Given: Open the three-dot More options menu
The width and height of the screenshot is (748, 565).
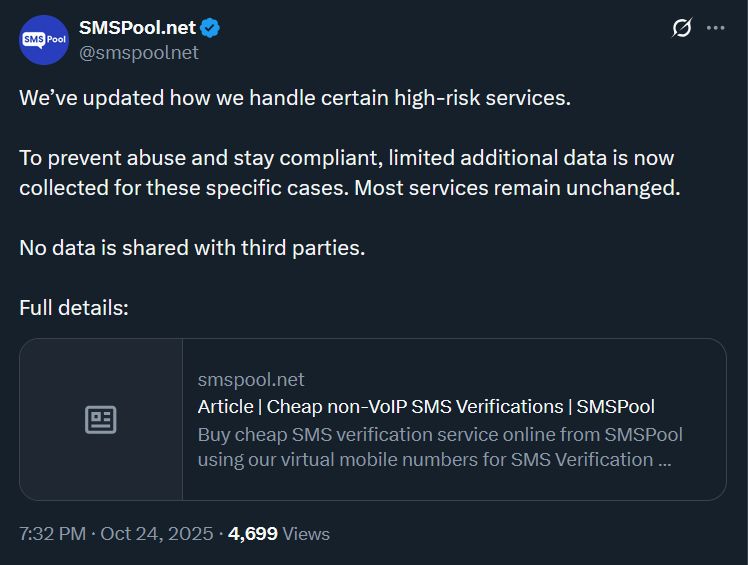Looking at the screenshot, I should point(715,28).
